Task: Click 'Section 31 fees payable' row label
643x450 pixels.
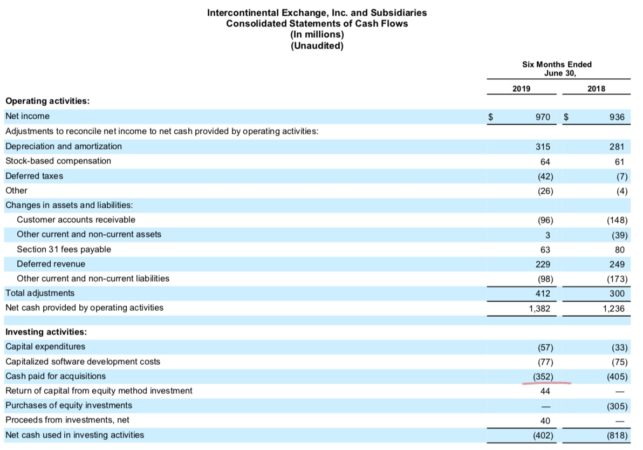Action: [x=64, y=249]
